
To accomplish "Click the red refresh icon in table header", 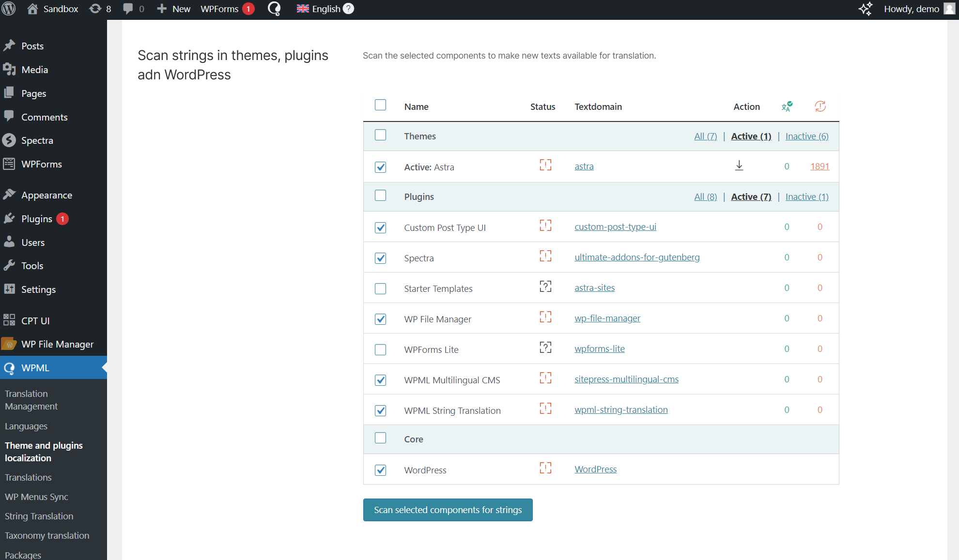I will pos(820,106).
